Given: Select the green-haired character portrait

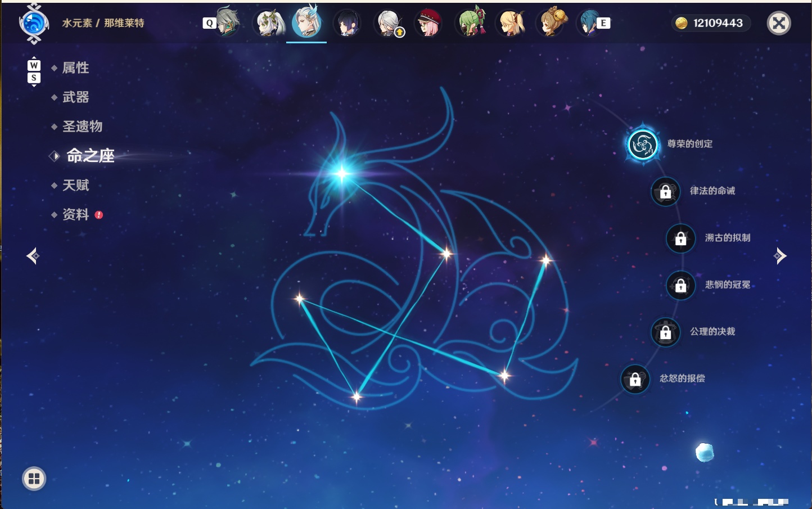Looking at the screenshot, I should pyautogui.click(x=470, y=23).
